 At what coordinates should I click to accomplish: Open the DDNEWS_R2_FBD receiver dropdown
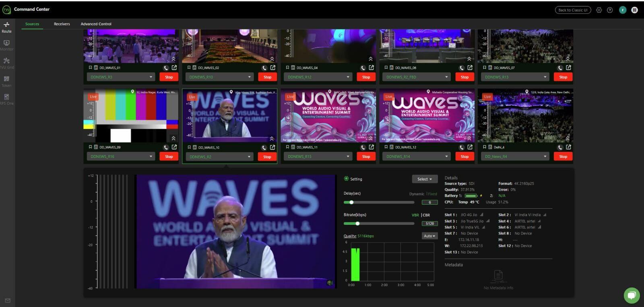tap(417, 77)
